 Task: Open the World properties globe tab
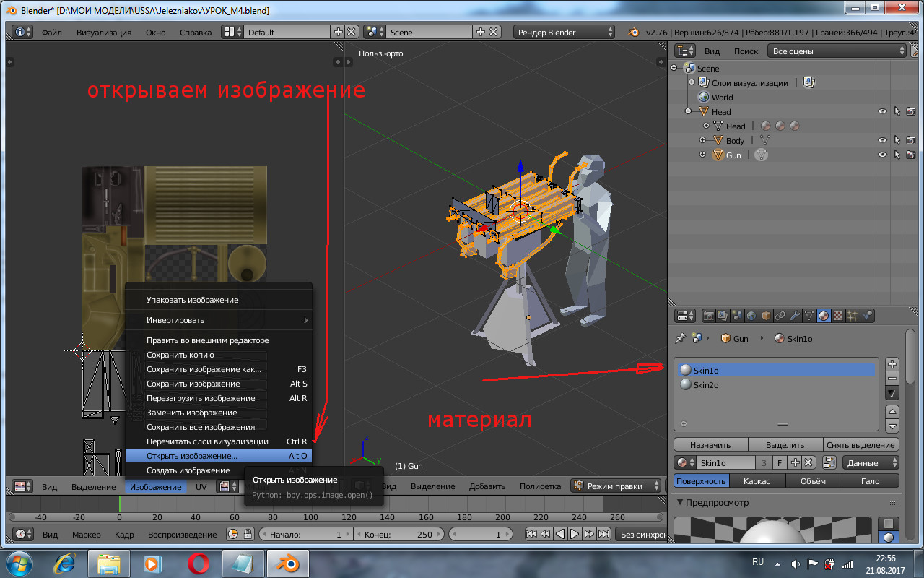point(751,316)
